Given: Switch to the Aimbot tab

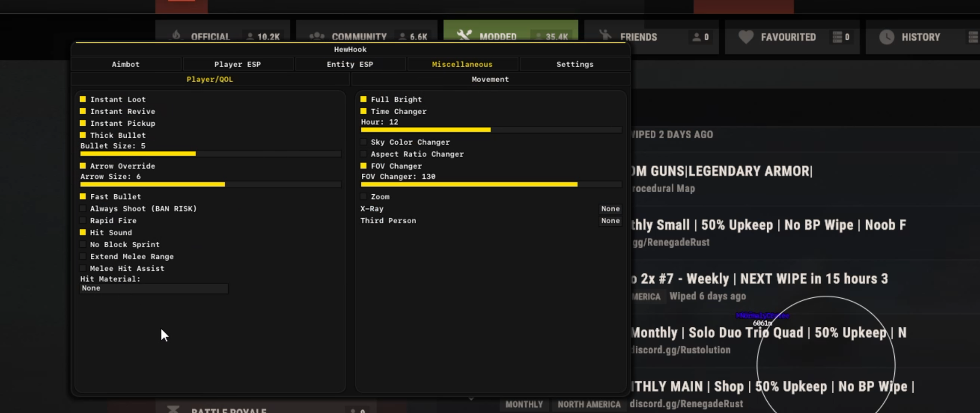Looking at the screenshot, I should pos(126,64).
